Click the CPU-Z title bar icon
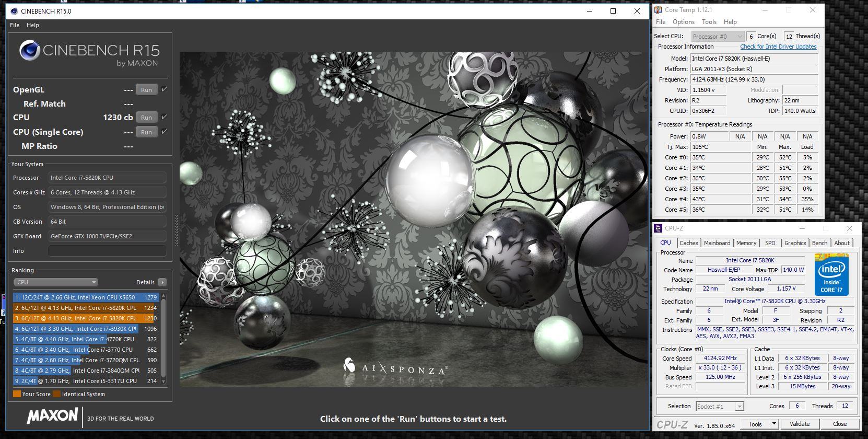This screenshot has width=868, height=439. click(x=658, y=228)
